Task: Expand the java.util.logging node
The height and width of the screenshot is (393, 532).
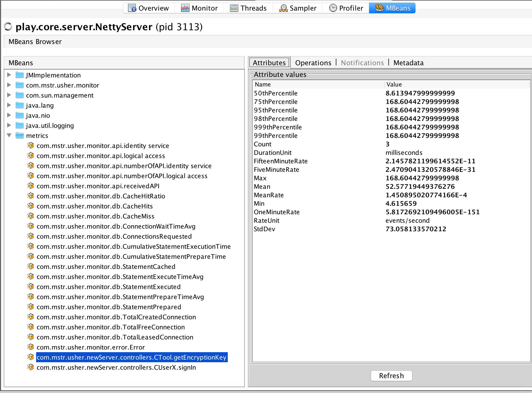Action: pos(9,125)
